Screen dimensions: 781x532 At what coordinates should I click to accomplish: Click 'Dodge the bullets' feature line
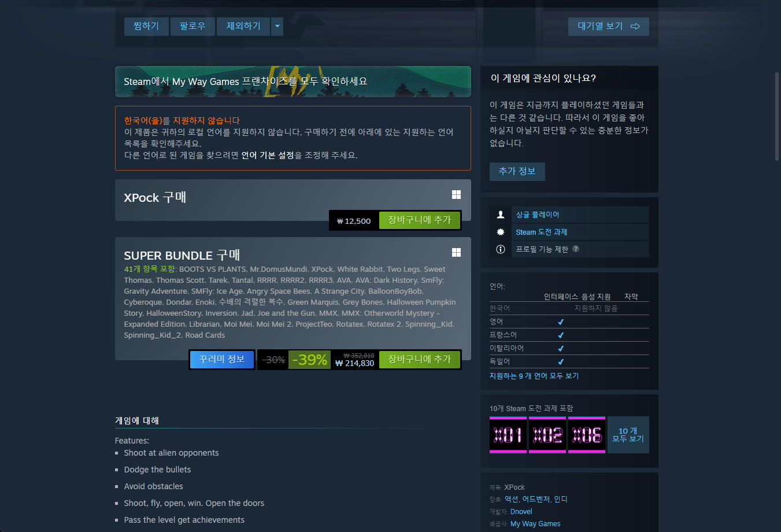pos(157,470)
